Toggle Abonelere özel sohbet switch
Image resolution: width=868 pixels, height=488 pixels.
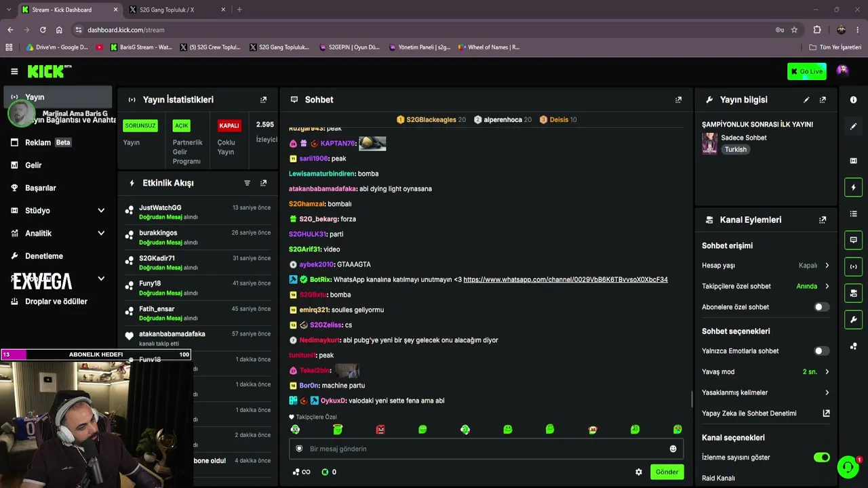821,307
